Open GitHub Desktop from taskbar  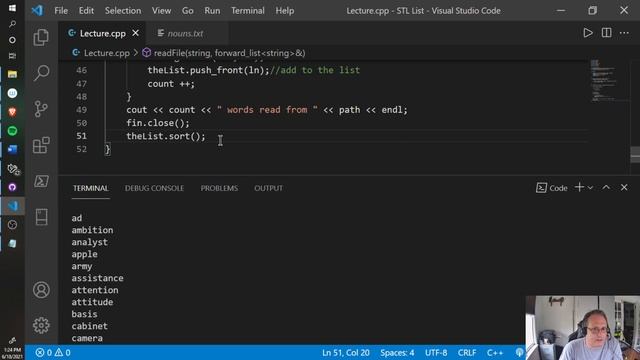coord(12,187)
